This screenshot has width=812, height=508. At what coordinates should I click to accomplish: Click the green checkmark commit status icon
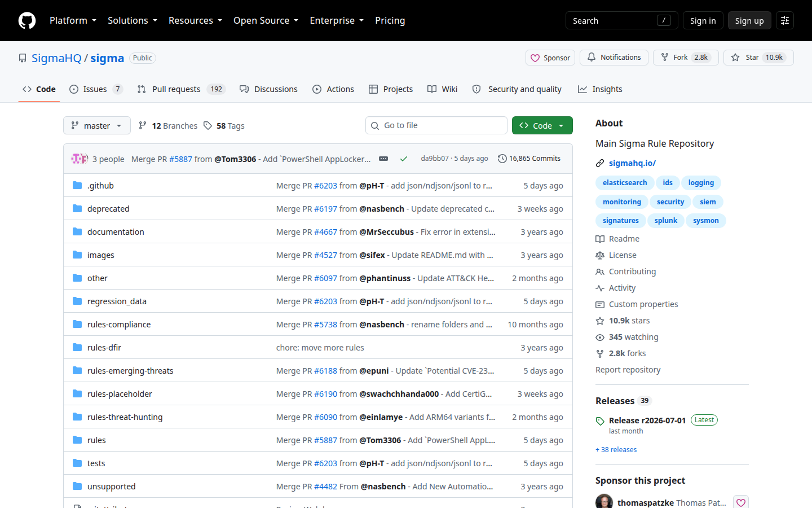point(404,159)
